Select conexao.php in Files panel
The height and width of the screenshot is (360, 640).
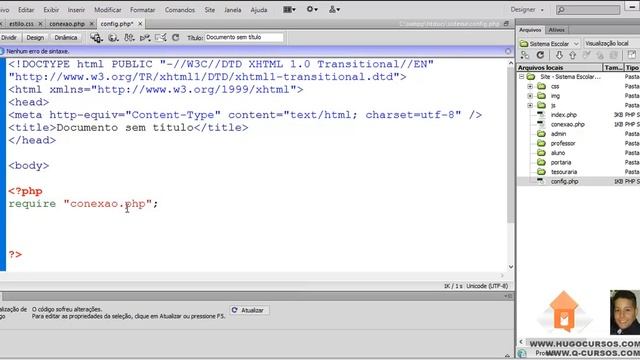pos(567,124)
